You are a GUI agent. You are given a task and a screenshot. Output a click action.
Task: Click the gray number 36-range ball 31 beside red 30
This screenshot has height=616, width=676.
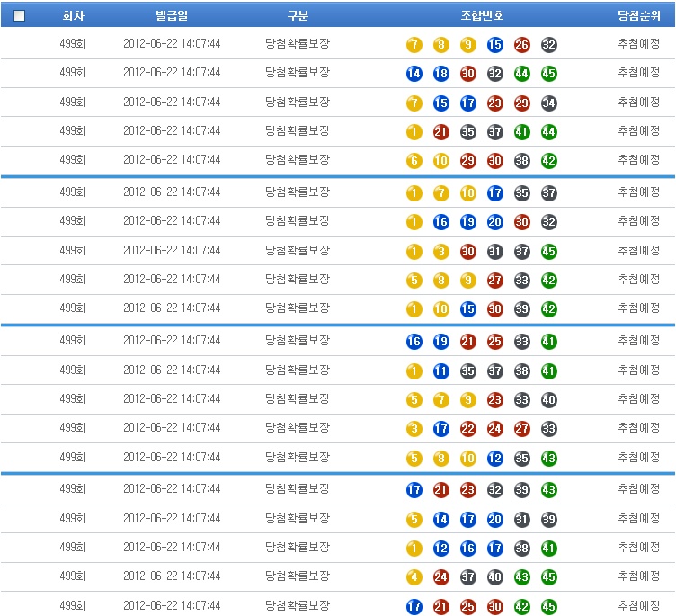pyautogui.click(x=495, y=252)
